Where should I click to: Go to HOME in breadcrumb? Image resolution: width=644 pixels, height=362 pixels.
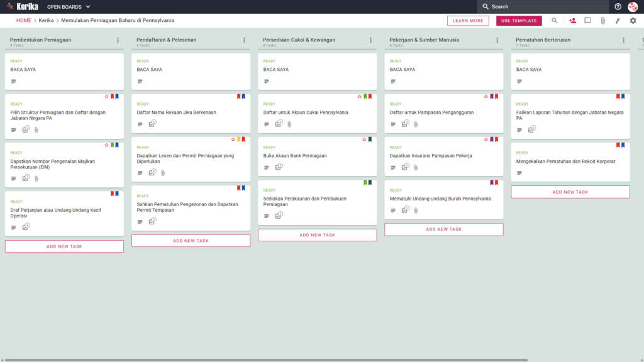coord(24,21)
